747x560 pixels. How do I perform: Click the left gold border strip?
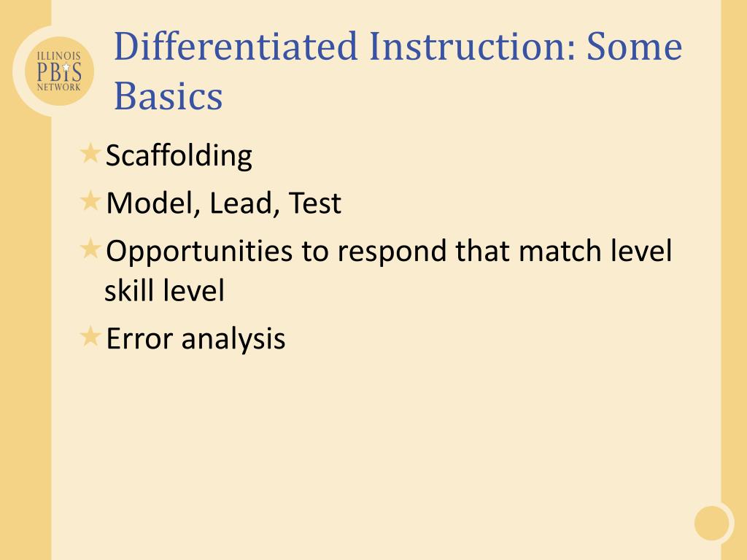pos(26,333)
